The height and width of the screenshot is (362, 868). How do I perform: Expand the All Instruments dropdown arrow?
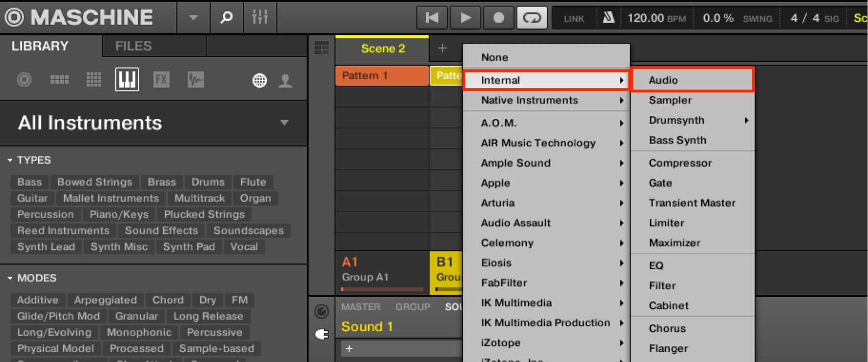coord(285,122)
